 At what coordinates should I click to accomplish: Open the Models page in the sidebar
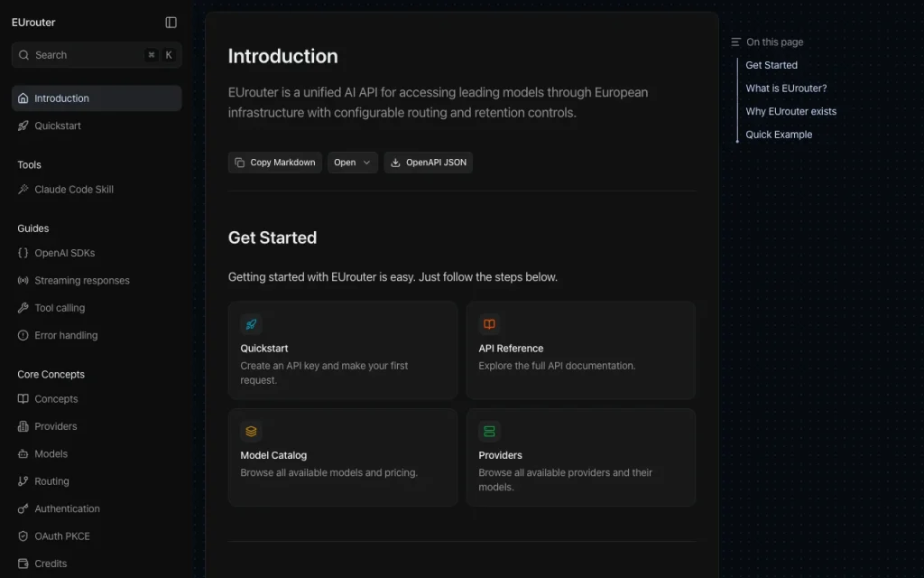[97, 453]
